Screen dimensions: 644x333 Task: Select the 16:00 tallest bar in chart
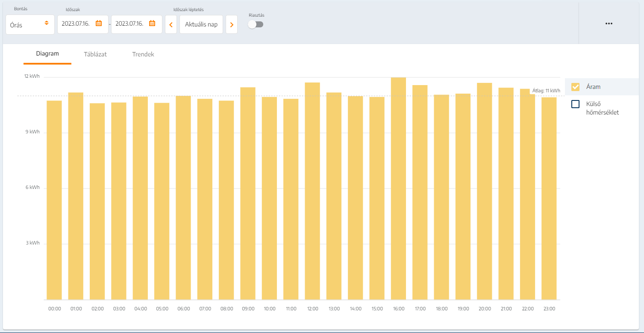pyautogui.click(x=398, y=188)
